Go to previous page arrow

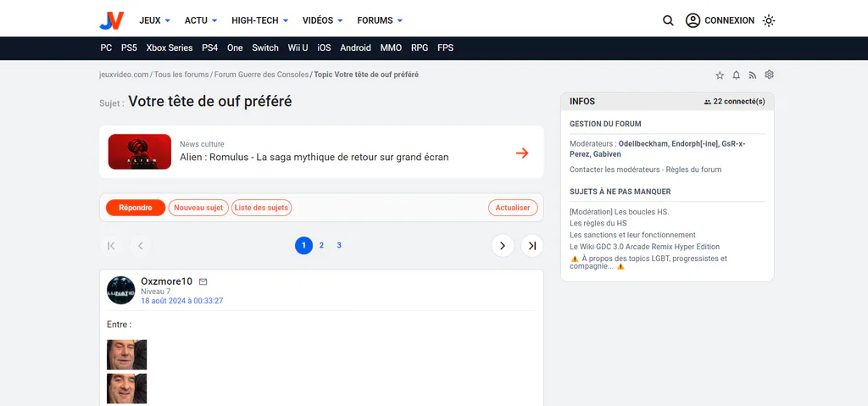[141, 245]
